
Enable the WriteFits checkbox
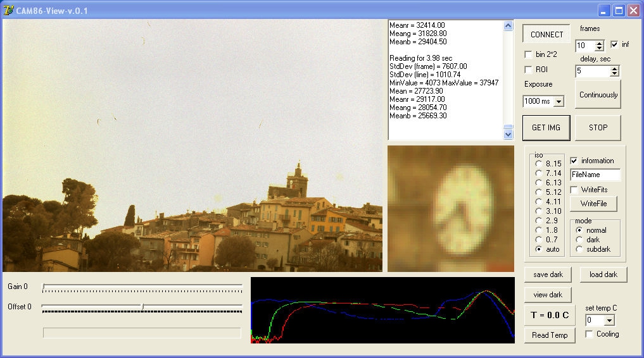574,190
